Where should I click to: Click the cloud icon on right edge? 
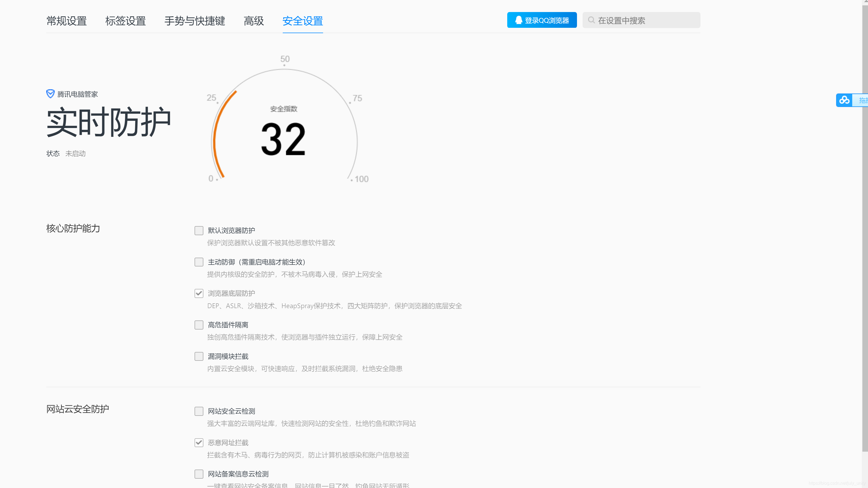(x=844, y=100)
